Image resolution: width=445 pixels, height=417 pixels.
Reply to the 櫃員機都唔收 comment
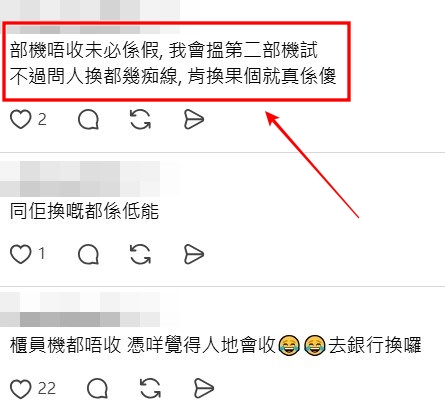[x=97, y=389]
